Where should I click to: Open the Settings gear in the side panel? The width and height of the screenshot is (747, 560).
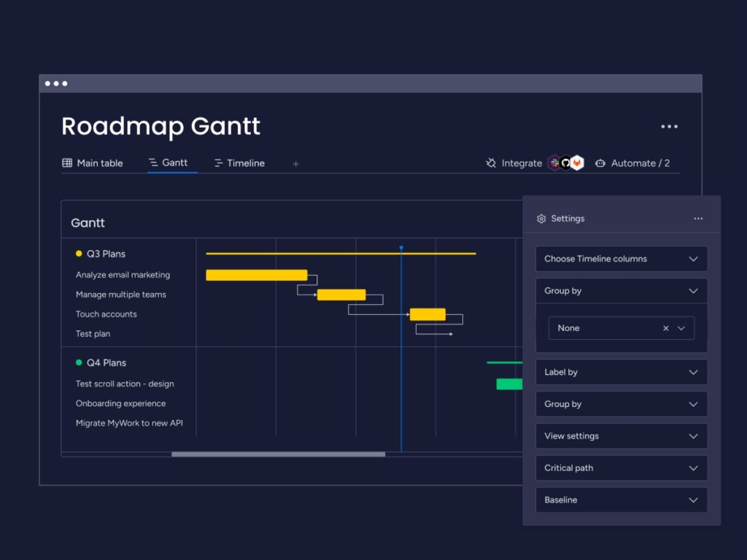(541, 218)
